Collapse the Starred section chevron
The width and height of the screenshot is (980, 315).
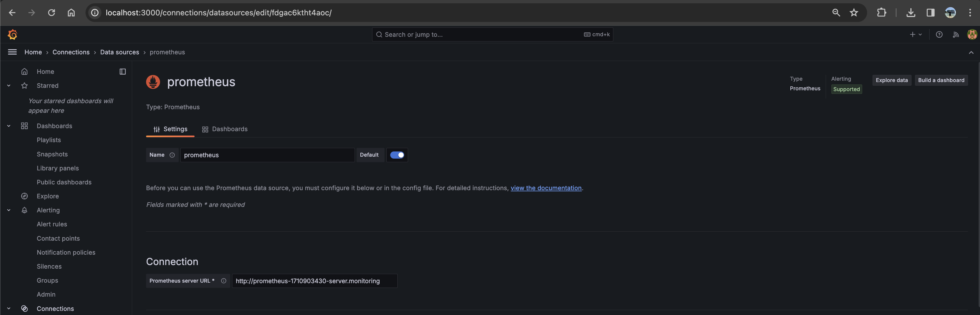coord(9,86)
